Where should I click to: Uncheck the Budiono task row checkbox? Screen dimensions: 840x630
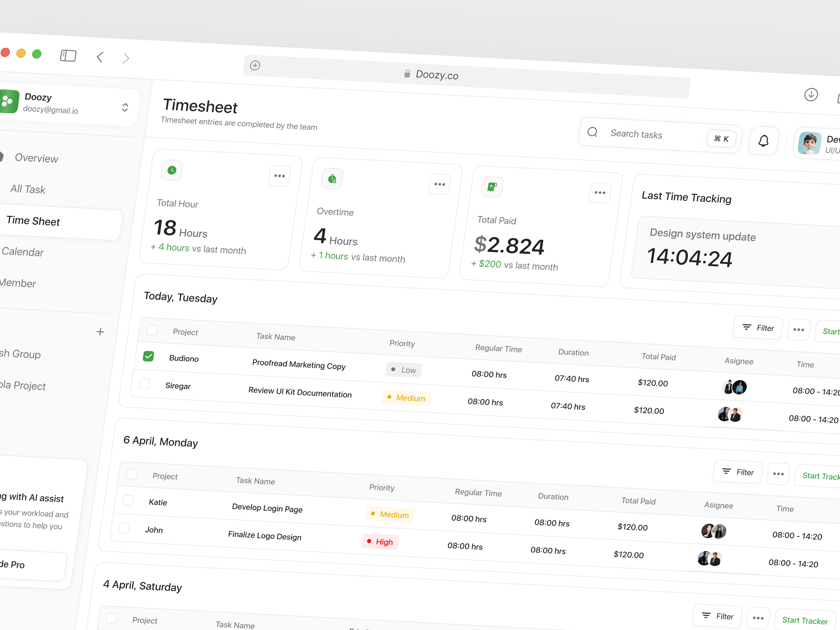pos(149,356)
